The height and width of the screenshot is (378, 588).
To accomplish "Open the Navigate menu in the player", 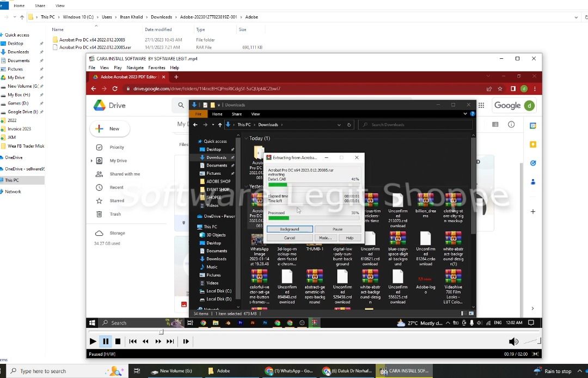I will 135,68.
